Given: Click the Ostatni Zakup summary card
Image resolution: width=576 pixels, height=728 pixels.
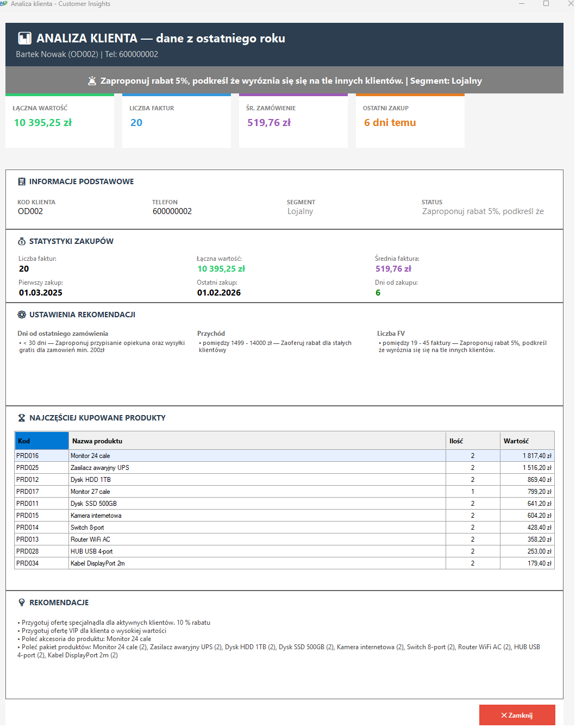Looking at the screenshot, I should click(x=410, y=121).
